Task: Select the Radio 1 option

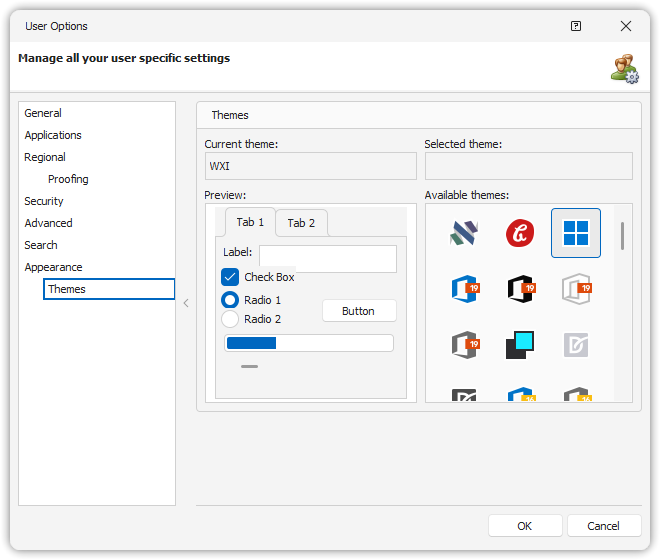Action: (230, 300)
